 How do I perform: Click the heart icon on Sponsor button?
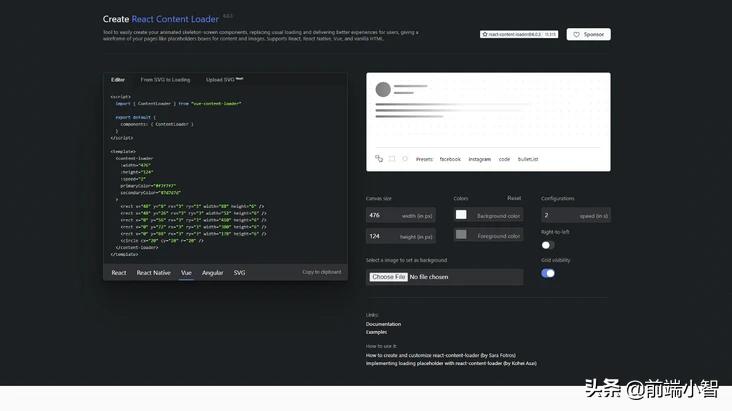577,35
